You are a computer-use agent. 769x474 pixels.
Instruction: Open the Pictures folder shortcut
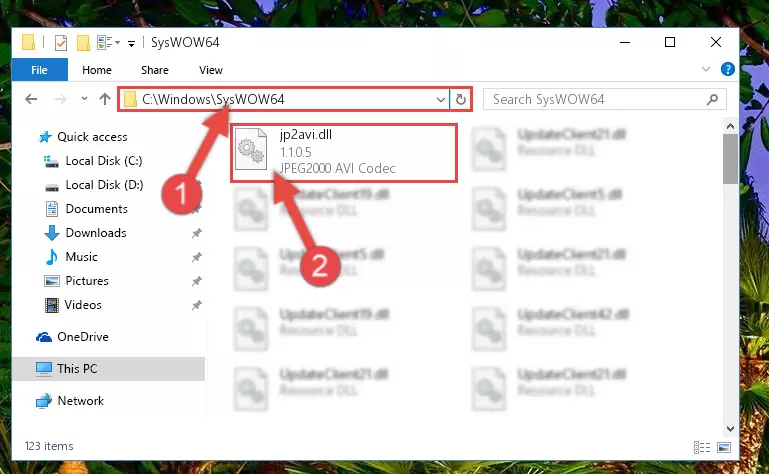click(x=87, y=281)
